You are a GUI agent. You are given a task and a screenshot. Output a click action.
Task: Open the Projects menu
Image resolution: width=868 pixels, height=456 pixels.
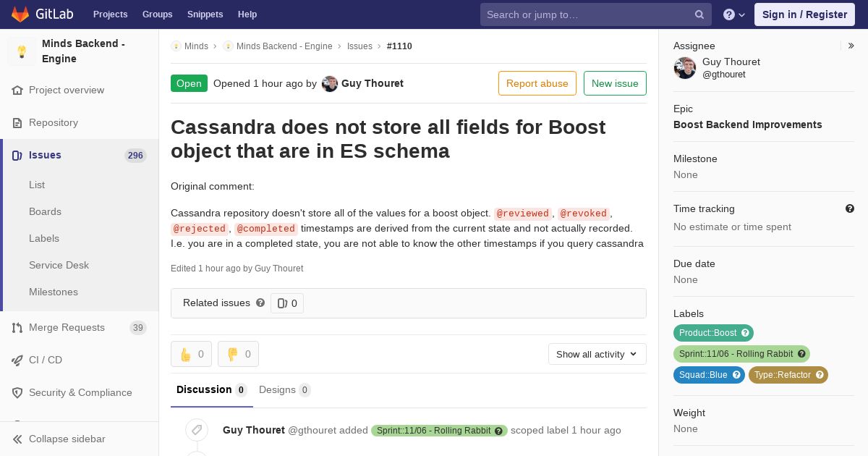[x=110, y=14]
